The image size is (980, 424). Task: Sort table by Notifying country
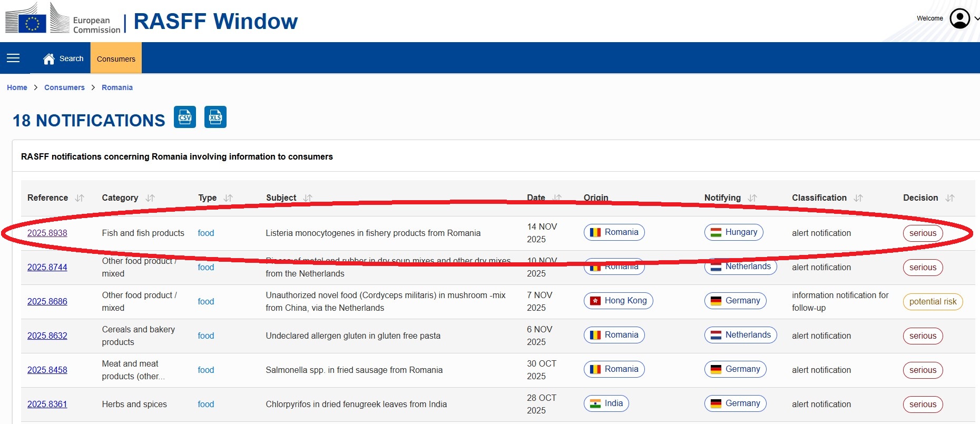[752, 198]
